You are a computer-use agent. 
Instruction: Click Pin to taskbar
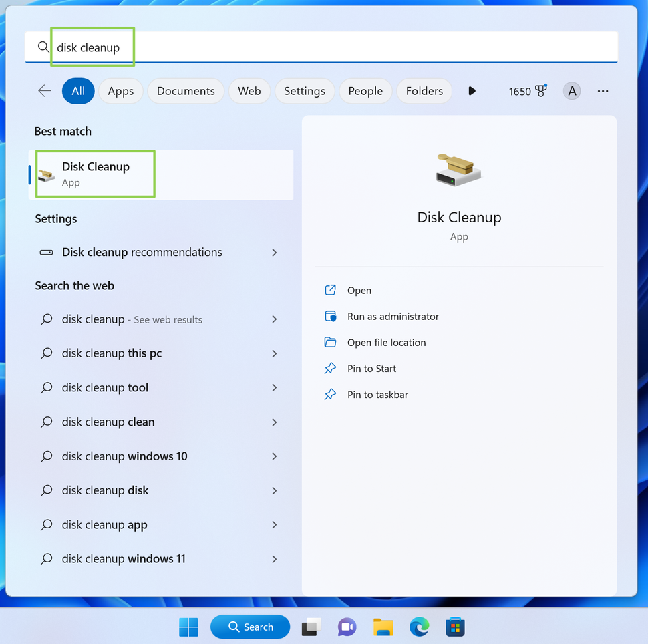point(377,394)
